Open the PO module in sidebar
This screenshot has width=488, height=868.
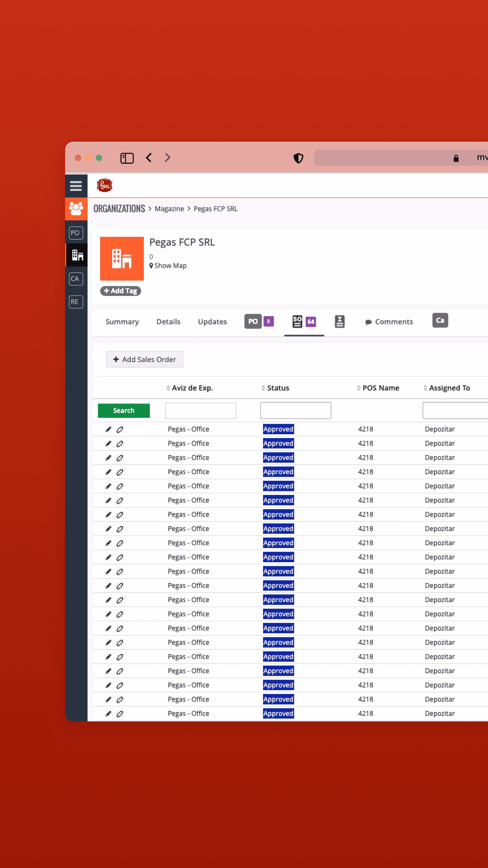click(76, 233)
